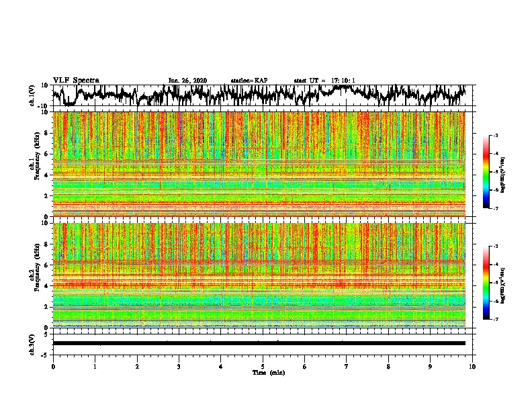
Task: Click the ch.2 colorbar log(PSD) label
Action: point(503,285)
